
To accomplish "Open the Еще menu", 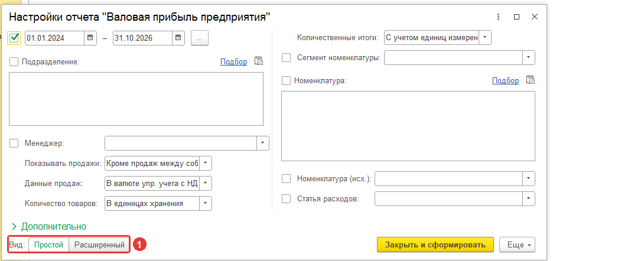I will [518, 244].
